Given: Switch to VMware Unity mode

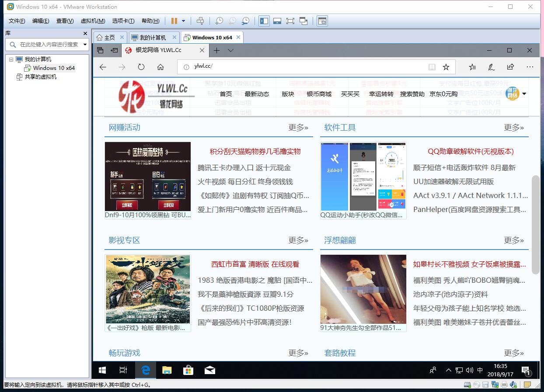Looking at the screenshot, I should click(x=303, y=21).
